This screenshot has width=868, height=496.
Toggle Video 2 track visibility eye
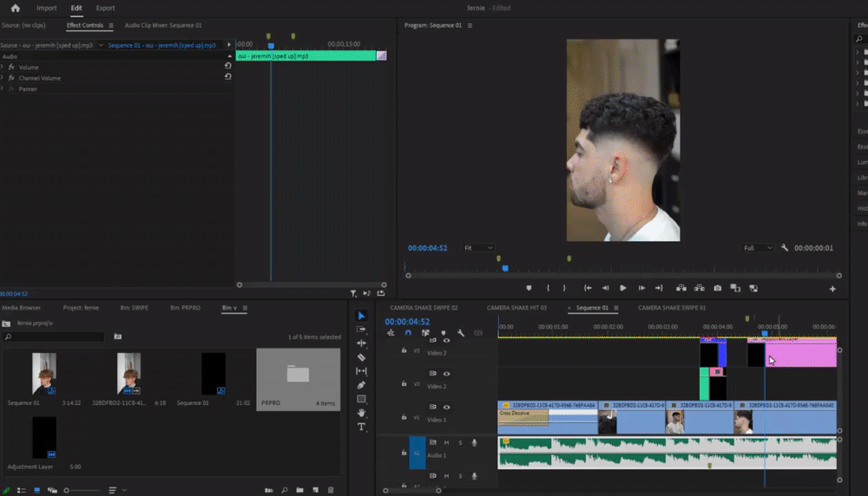[447, 374]
